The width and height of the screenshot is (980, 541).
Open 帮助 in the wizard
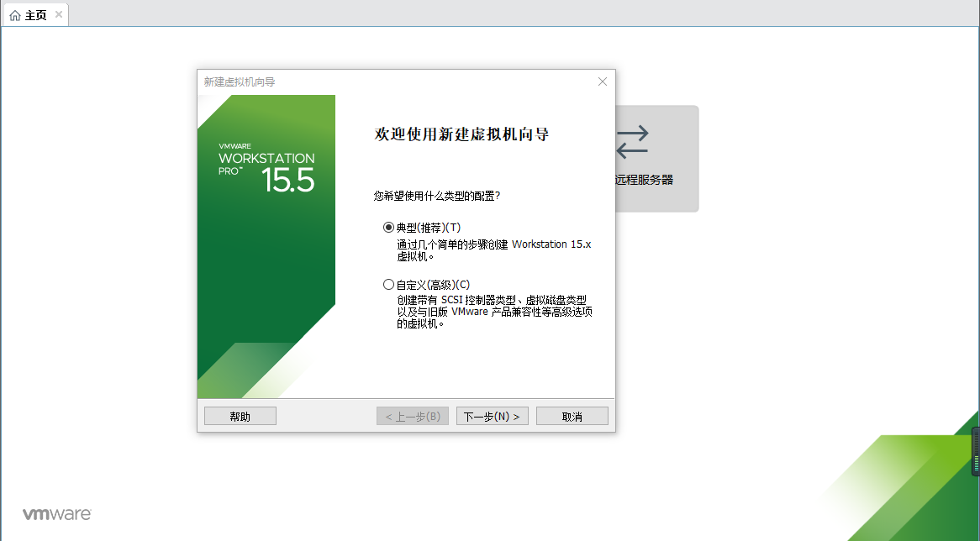point(240,416)
